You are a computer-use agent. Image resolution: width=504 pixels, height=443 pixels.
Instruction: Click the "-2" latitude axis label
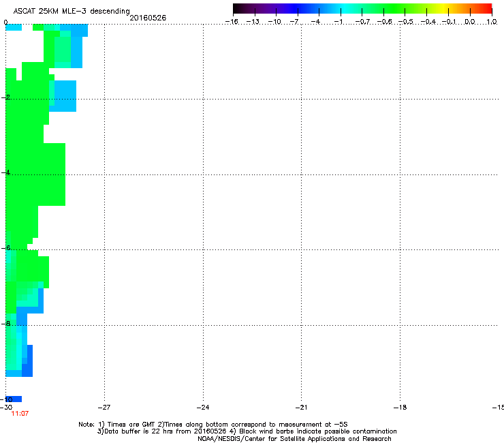[x=5, y=97]
